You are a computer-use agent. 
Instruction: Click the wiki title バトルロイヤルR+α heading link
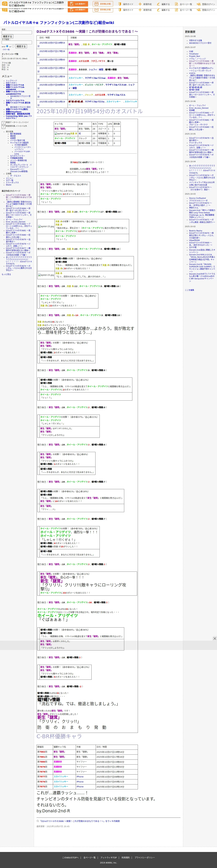(59, 23)
